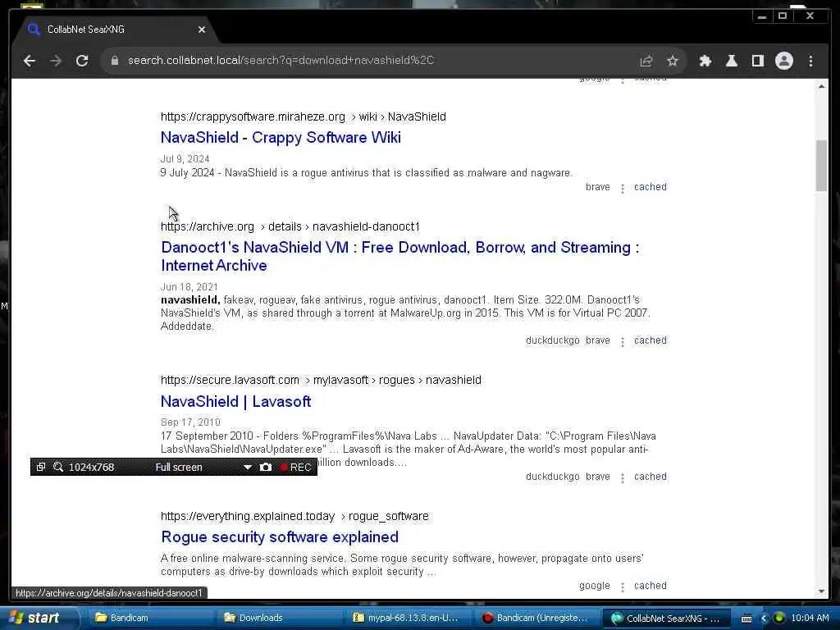Click the Jul 9, 2024 date
Viewport: 840px width, 630px height.
pos(185,159)
